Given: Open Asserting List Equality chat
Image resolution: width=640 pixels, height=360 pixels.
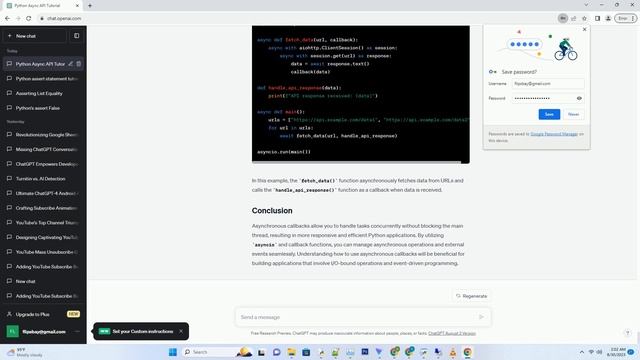Looking at the screenshot, I should pos(43,93).
